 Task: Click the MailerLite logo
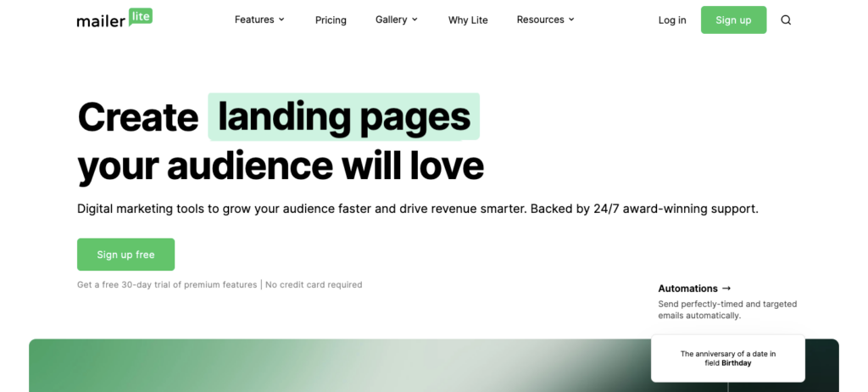[x=114, y=20]
